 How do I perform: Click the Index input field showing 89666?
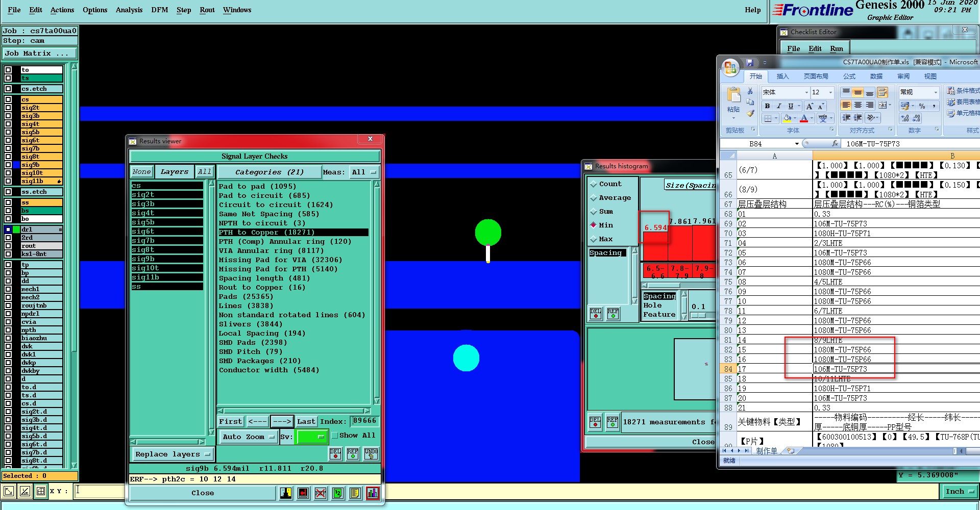tap(364, 421)
